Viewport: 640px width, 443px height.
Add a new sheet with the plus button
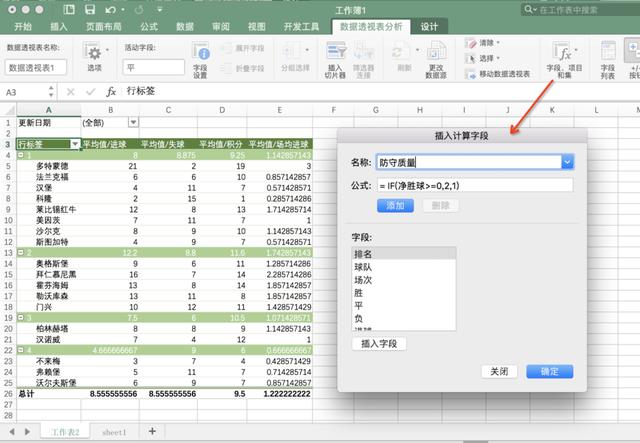coord(152,431)
